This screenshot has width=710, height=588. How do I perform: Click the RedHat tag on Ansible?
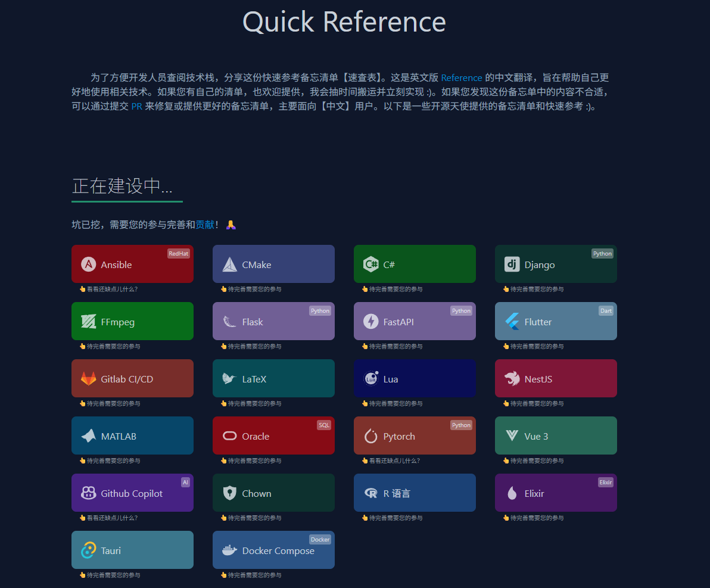(179, 254)
